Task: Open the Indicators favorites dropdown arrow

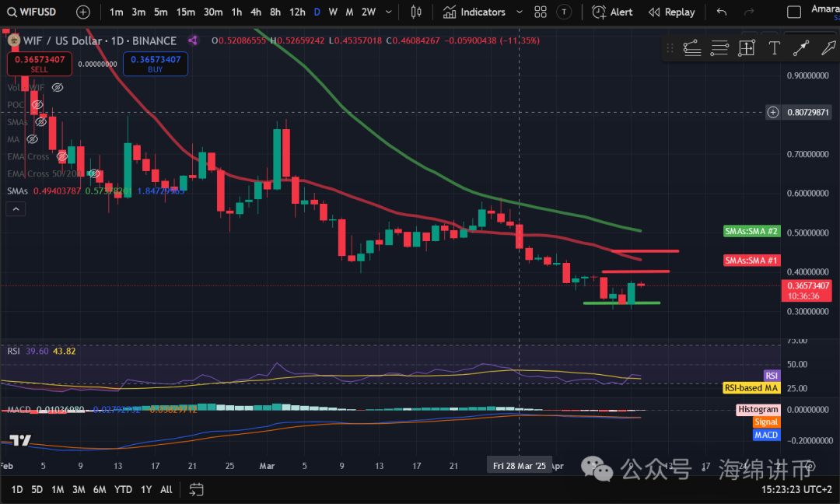Action: [520, 12]
